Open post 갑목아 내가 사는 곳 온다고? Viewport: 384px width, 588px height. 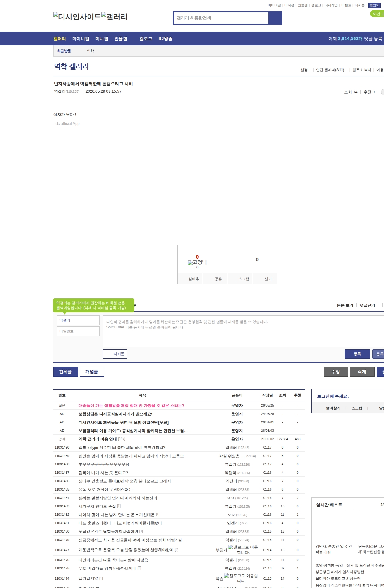[x=103, y=472]
